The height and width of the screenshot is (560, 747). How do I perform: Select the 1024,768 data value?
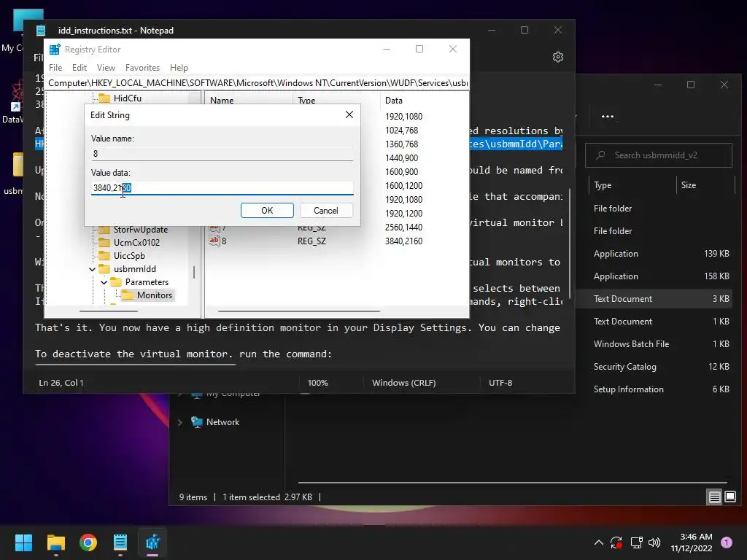point(402,130)
